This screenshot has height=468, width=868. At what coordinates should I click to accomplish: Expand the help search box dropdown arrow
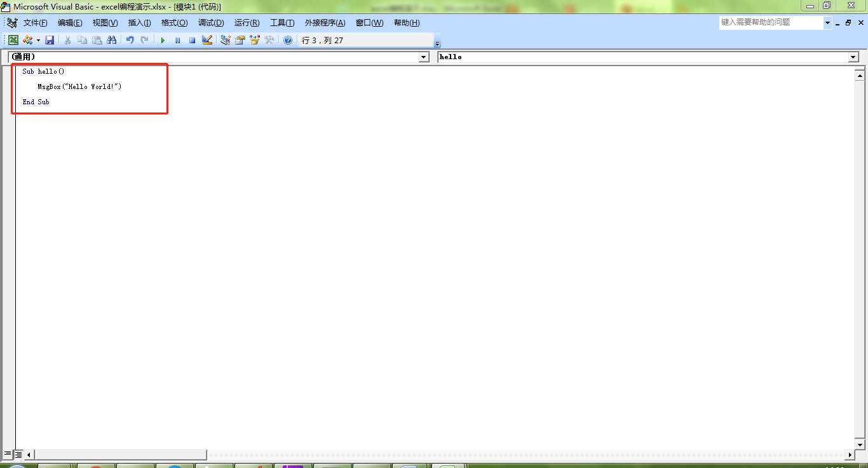tap(827, 23)
